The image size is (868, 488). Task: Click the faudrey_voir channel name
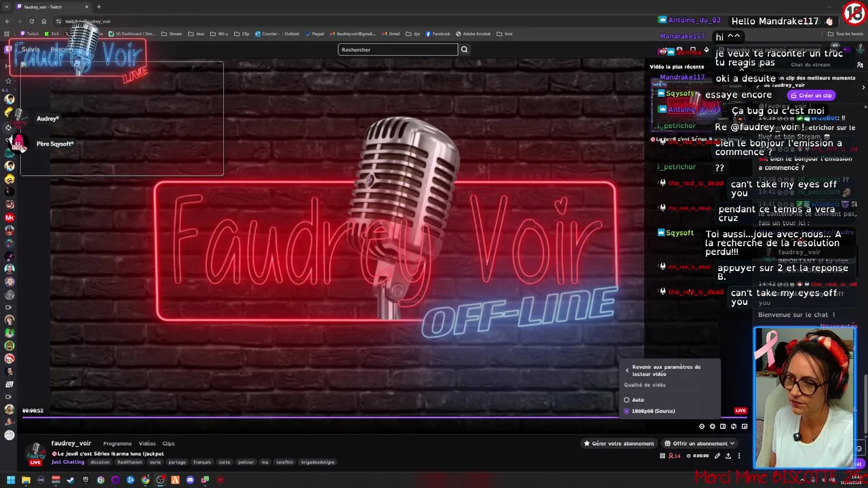click(71, 444)
